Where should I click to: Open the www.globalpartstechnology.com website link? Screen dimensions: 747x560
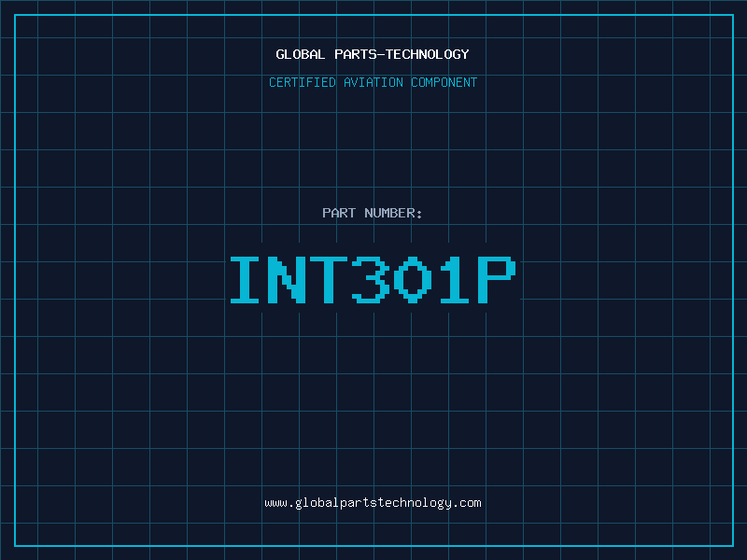pos(373,503)
